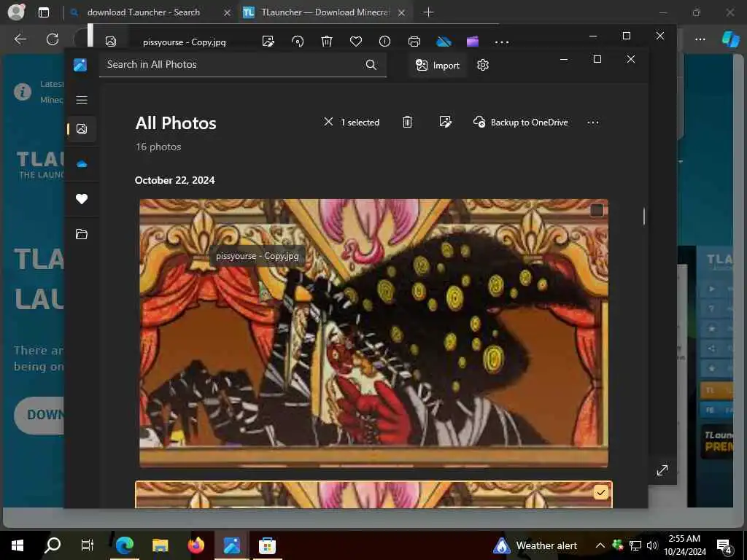Open Microsoft Edge from the taskbar
The height and width of the screenshot is (560, 747).
[x=124, y=545]
